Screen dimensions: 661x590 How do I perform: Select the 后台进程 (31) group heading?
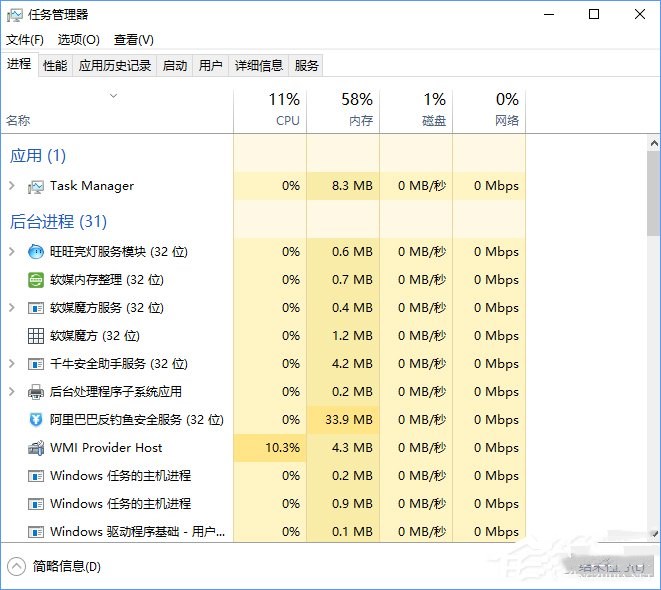(x=59, y=222)
